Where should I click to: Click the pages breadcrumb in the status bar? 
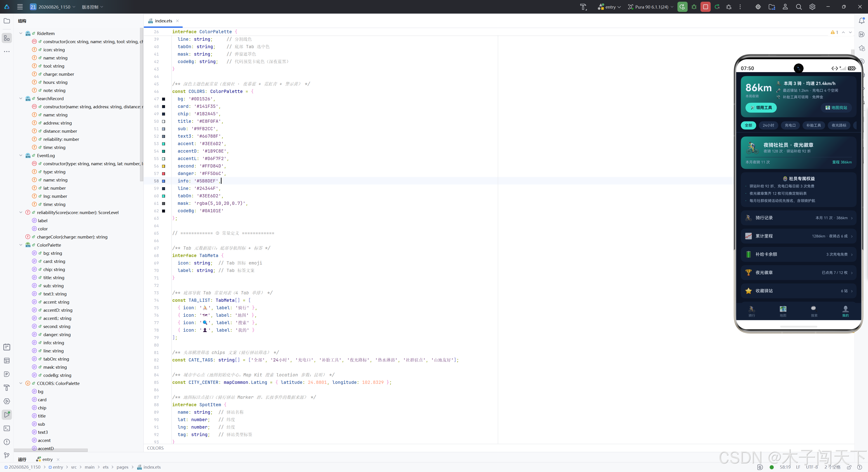(x=122, y=467)
